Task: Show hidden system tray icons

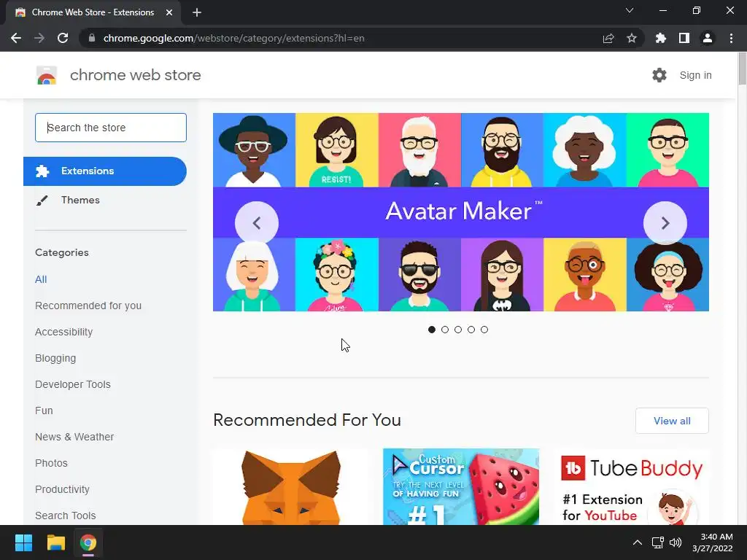Action: tap(637, 542)
